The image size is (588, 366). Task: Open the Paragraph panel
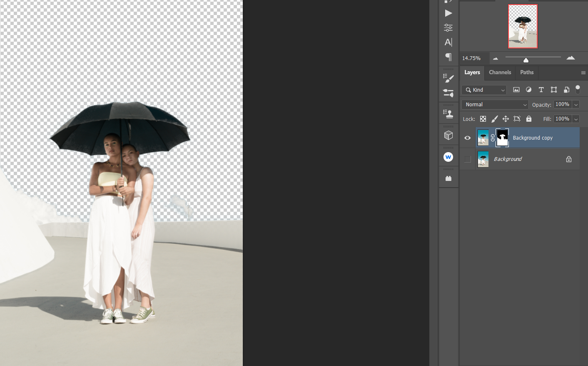[448, 57]
